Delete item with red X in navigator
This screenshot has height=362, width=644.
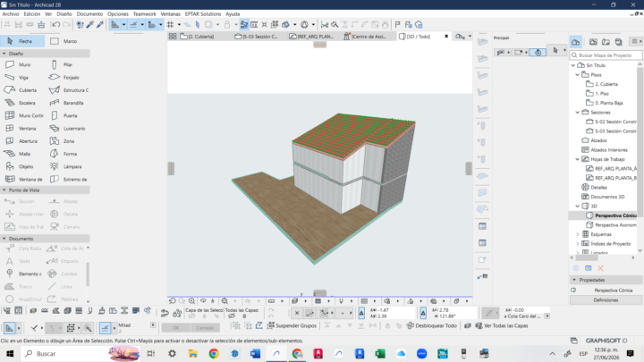coord(600,268)
